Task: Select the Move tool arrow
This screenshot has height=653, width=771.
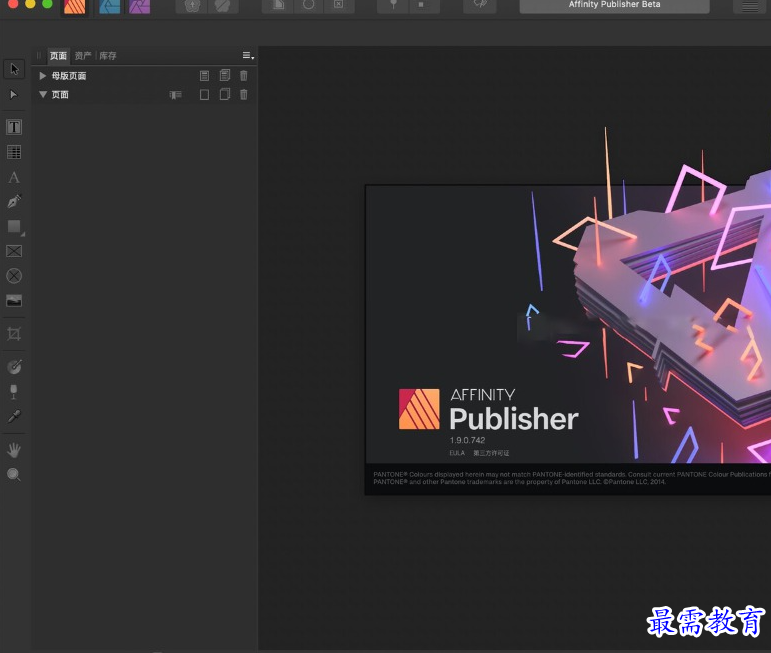Action: click(x=14, y=69)
